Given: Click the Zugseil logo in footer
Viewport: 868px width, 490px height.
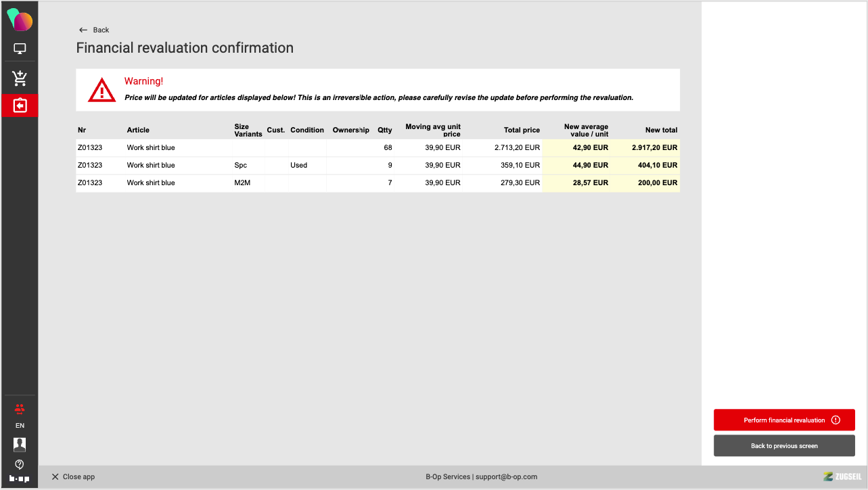Looking at the screenshot, I should (842, 476).
